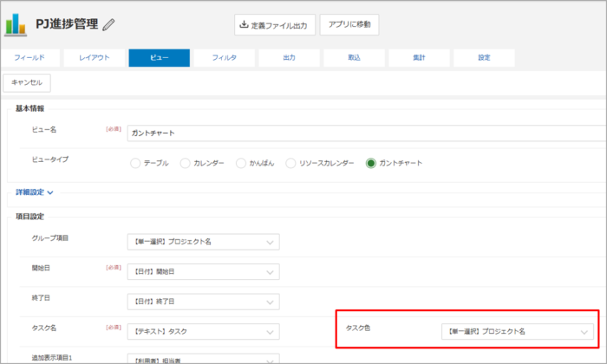Image resolution: width=607 pixels, height=364 pixels.
Task: Click the アプリに移動 button
Action: (349, 24)
